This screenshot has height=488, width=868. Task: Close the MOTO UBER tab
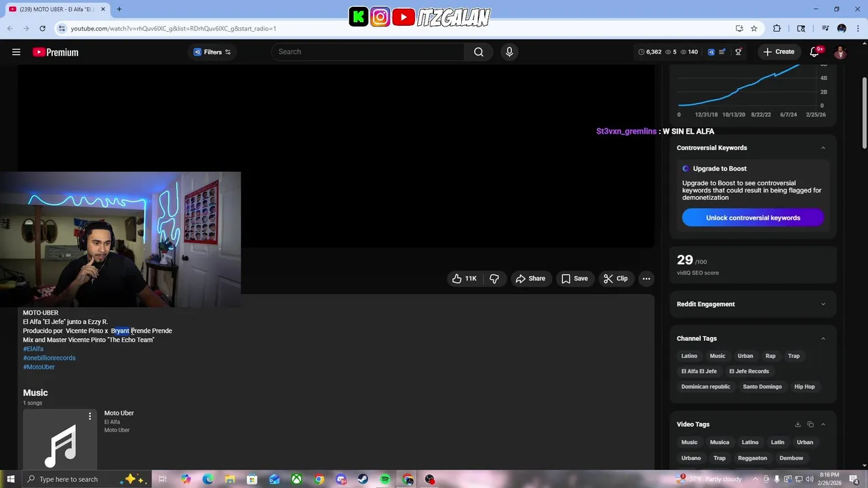(103, 9)
